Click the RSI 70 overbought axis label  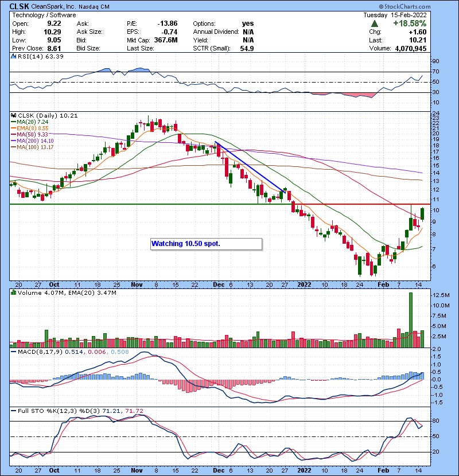coord(435,72)
